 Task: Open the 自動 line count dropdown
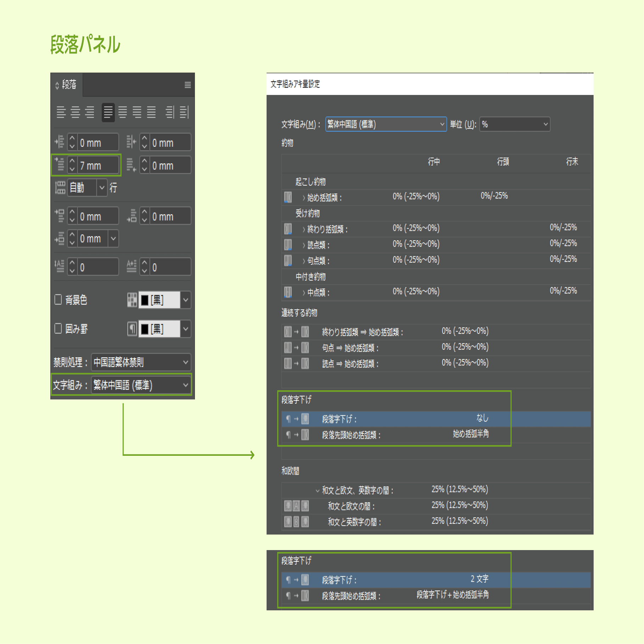click(x=102, y=187)
